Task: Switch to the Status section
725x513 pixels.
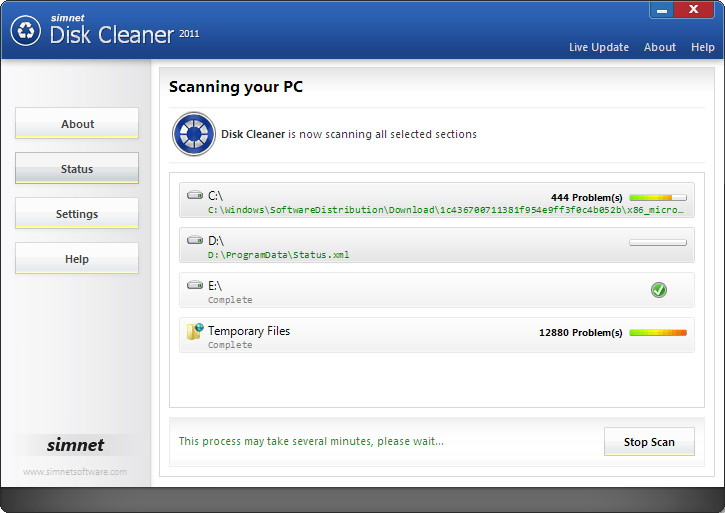Action: [77, 169]
